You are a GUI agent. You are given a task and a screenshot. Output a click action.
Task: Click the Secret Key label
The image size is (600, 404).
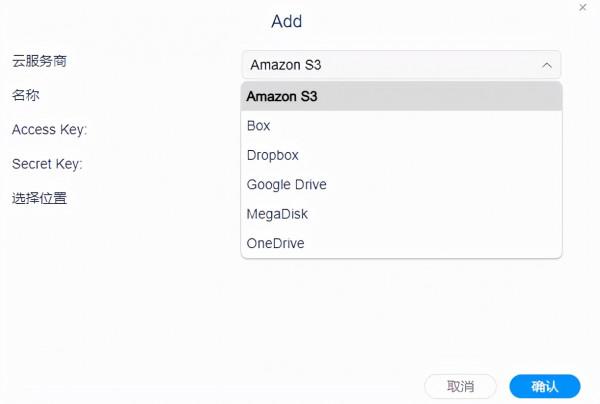(47, 163)
